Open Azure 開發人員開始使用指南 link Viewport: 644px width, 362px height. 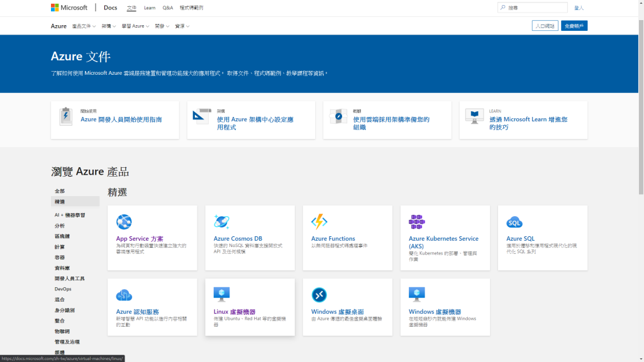coord(121,119)
